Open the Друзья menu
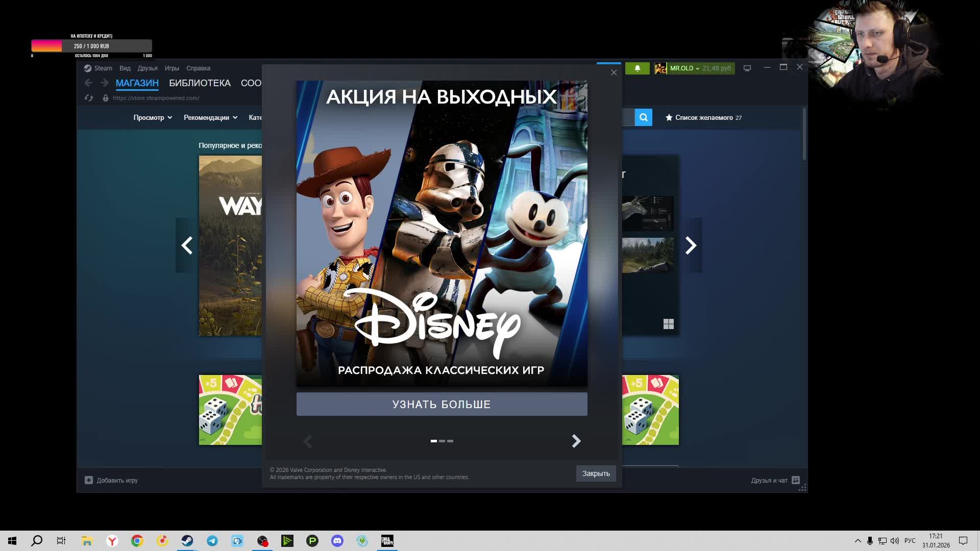980x551 pixels. point(147,68)
